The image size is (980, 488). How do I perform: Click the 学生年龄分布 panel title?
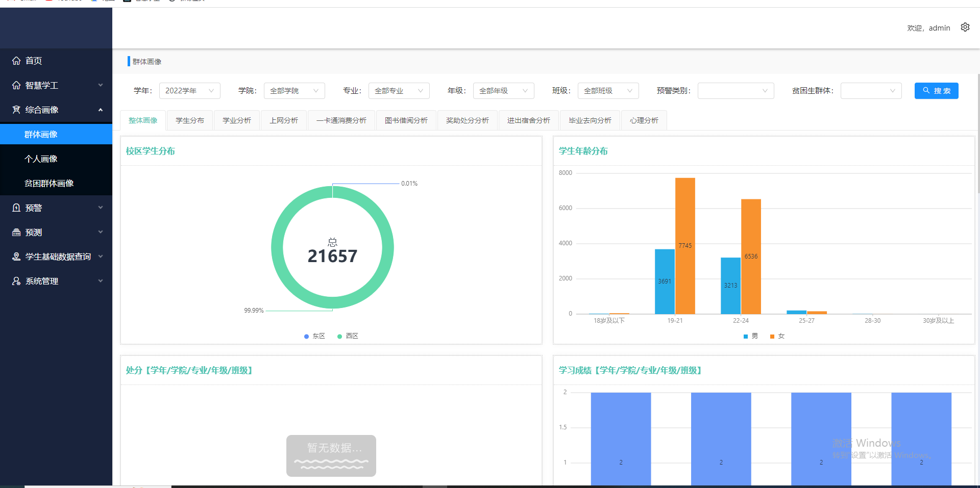[x=583, y=151]
